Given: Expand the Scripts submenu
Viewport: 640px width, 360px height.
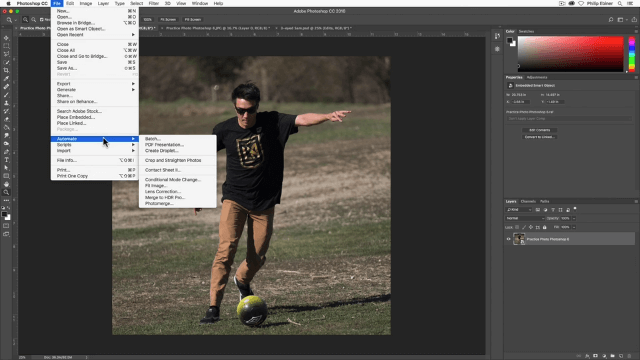Looking at the screenshot, I should [94, 145].
